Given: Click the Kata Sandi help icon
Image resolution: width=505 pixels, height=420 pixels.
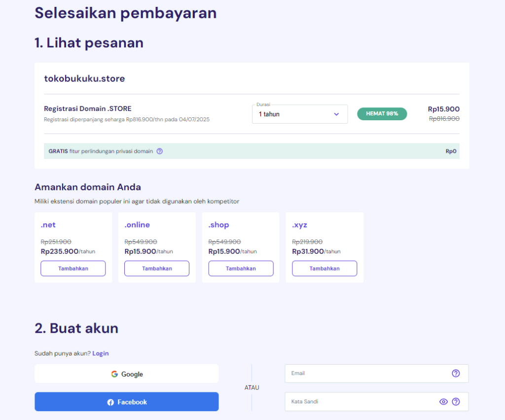Looking at the screenshot, I should pos(456,402).
